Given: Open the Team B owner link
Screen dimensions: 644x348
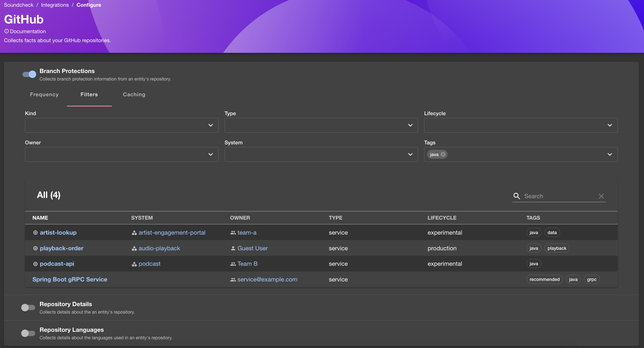Looking at the screenshot, I should (248, 264).
